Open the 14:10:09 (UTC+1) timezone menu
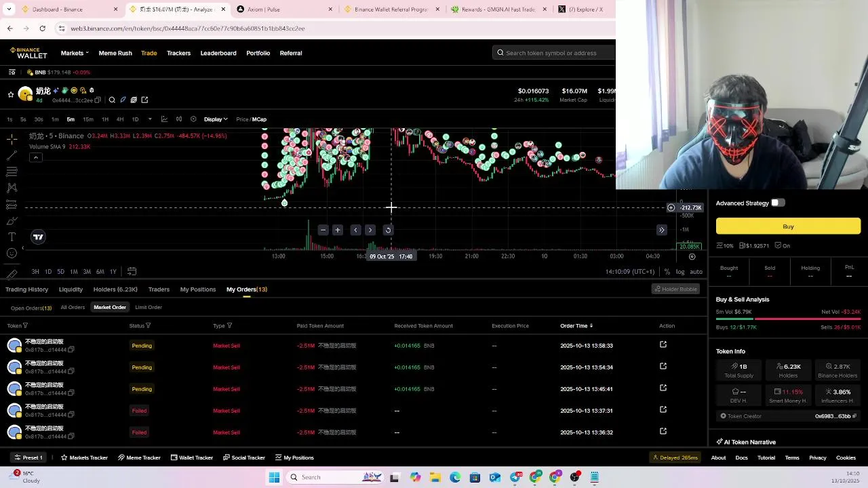The image size is (868, 488). coord(630,272)
